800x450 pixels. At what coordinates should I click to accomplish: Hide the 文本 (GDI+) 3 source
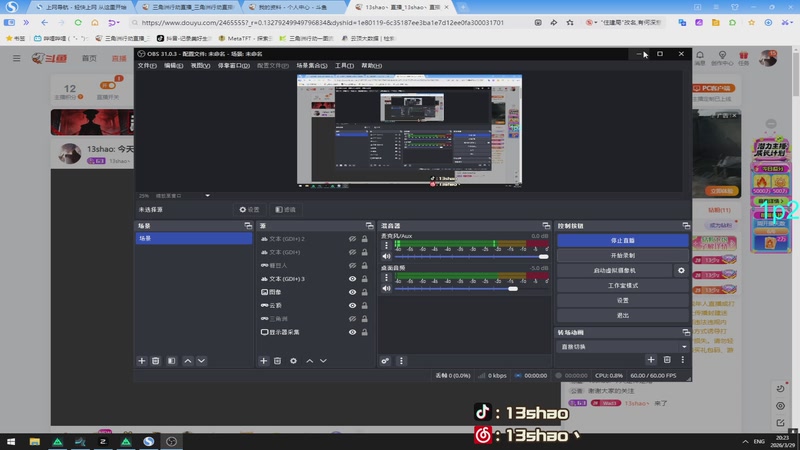coord(353,279)
